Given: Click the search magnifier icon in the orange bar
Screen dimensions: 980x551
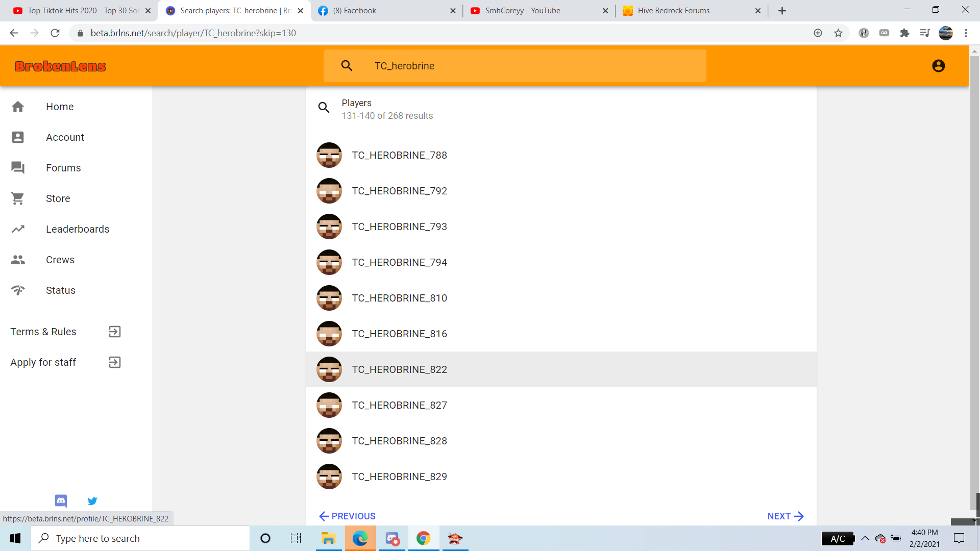Looking at the screenshot, I should coord(347,66).
